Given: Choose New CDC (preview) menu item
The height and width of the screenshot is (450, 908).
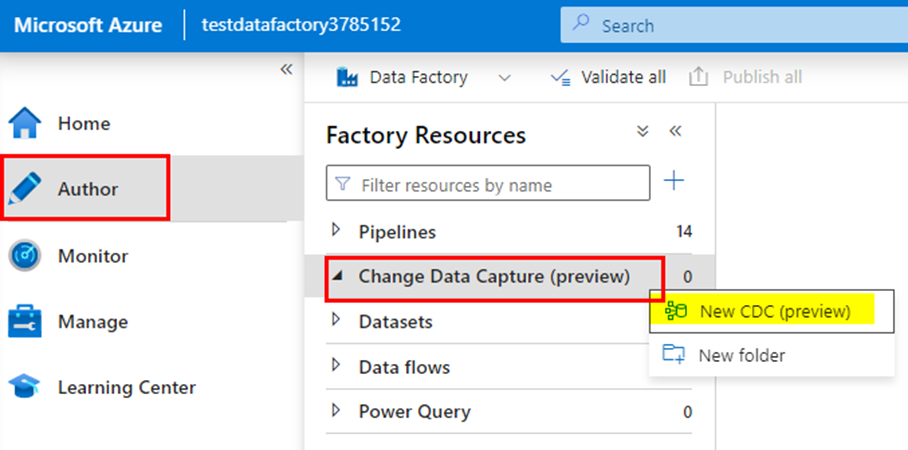Looking at the screenshot, I should click(771, 312).
